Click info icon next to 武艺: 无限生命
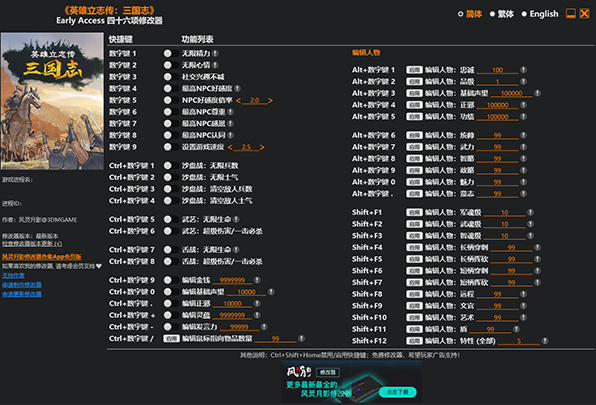596x405 pixels. tap(236, 219)
